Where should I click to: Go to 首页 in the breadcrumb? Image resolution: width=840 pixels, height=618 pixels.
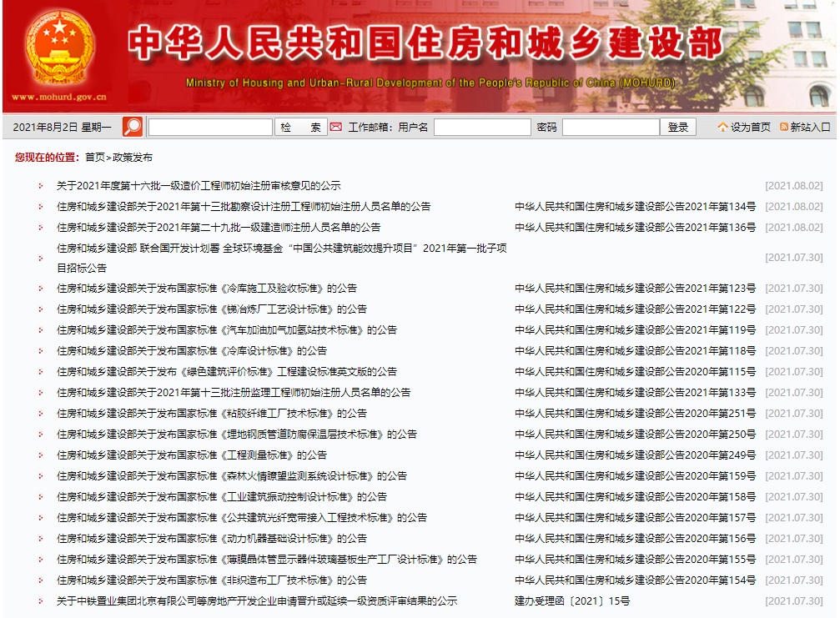[x=95, y=158]
